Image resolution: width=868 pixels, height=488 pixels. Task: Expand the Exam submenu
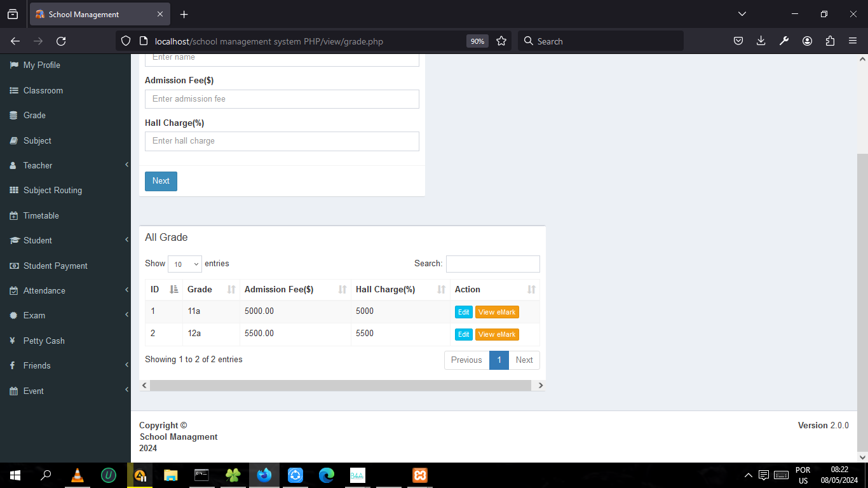(x=65, y=315)
